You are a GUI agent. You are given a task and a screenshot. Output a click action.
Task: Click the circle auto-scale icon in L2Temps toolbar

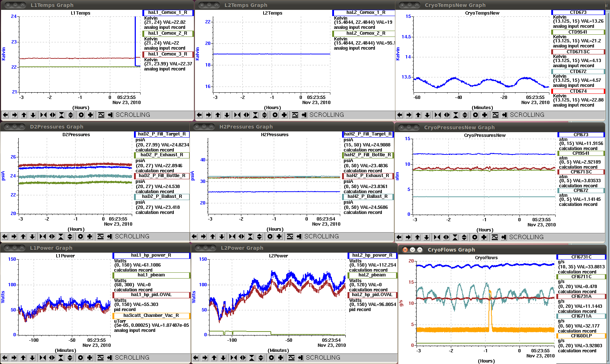[x=275, y=115]
